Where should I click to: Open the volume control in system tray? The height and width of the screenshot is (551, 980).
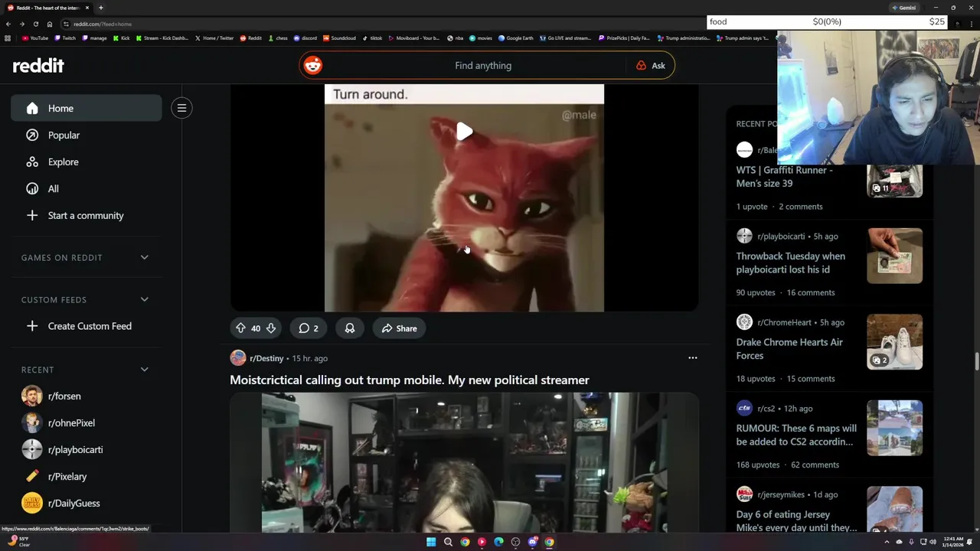tap(933, 542)
